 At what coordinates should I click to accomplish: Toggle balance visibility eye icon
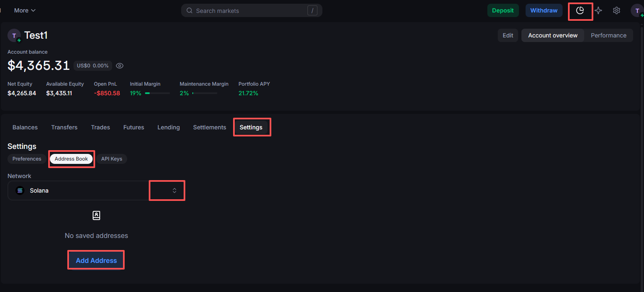click(120, 66)
